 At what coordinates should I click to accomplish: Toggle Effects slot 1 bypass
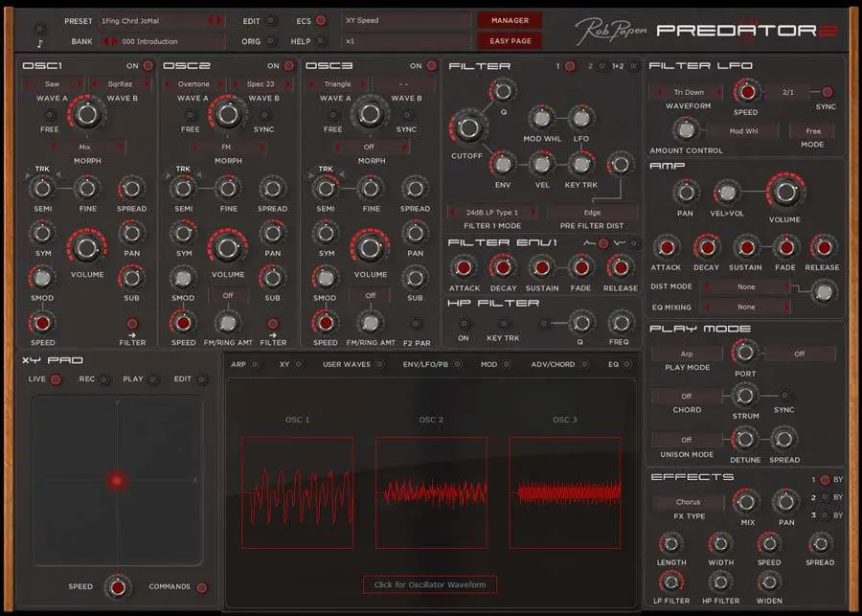click(825, 480)
